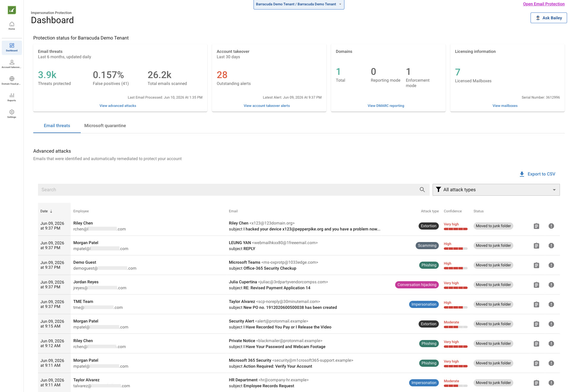Viewport: 573px width, 392px height.
Task: Switch to Email threats tab
Action: pyautogui.click(x=57, y=126)
